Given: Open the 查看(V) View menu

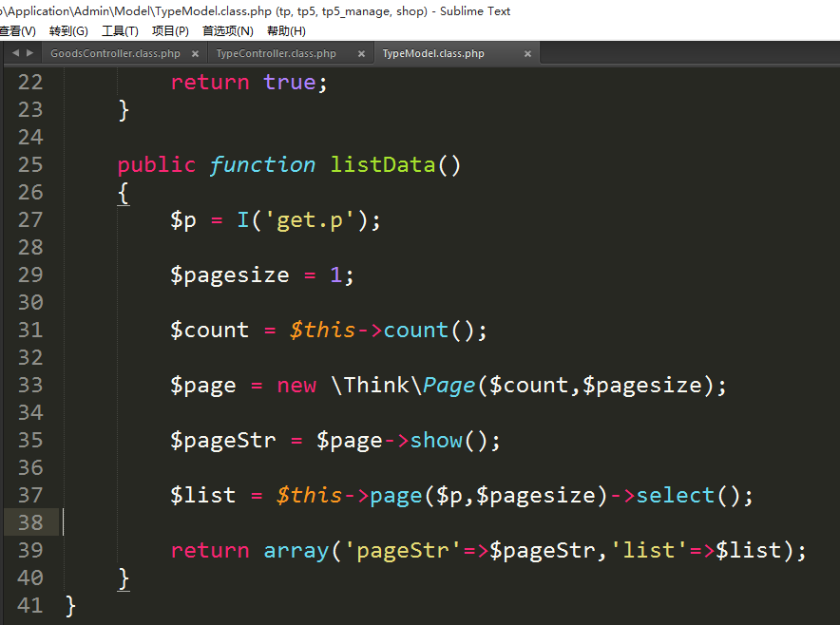Looking at the screenshot, I should tap(17, 30).
